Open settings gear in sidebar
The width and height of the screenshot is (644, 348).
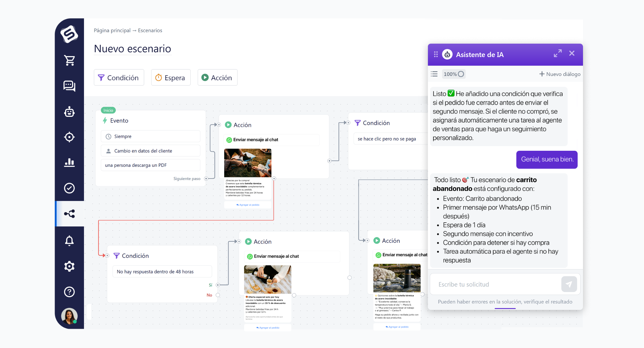(x=69, y=266)
